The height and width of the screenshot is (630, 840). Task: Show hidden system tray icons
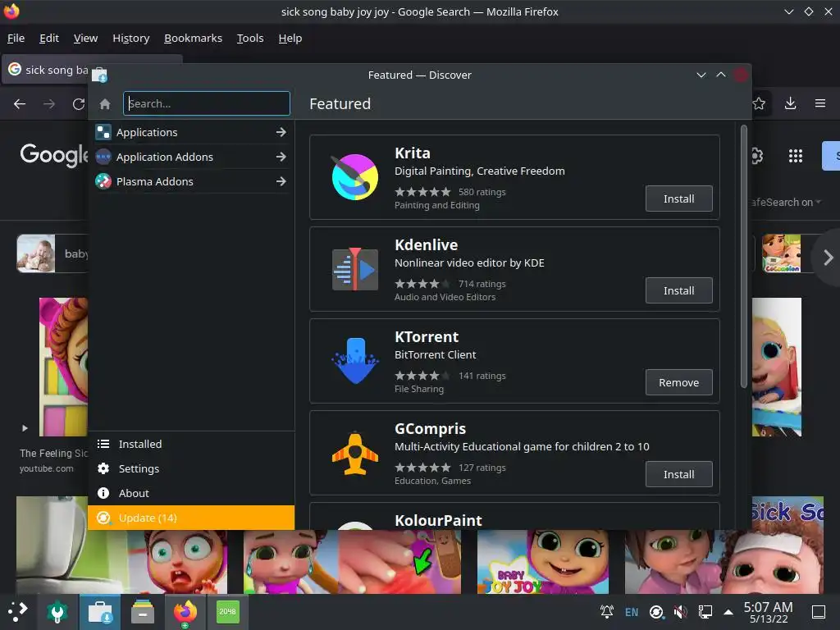(728, 612)
